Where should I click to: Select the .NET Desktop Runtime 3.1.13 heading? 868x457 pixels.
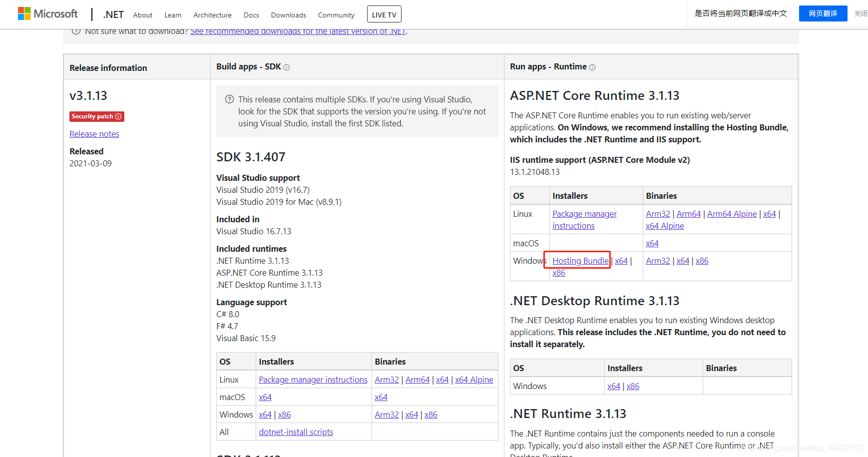coord(595,301)
